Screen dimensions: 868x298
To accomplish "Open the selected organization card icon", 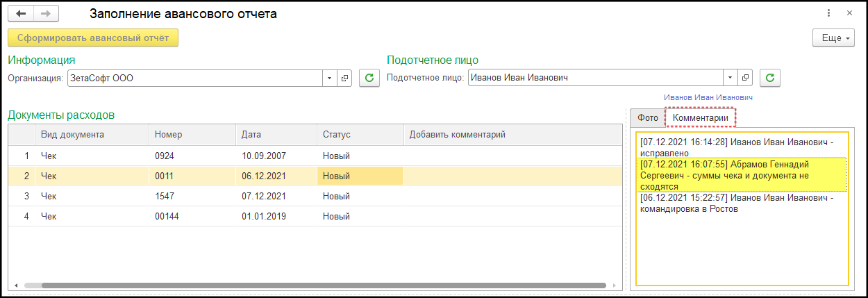I will click(344, 78).
